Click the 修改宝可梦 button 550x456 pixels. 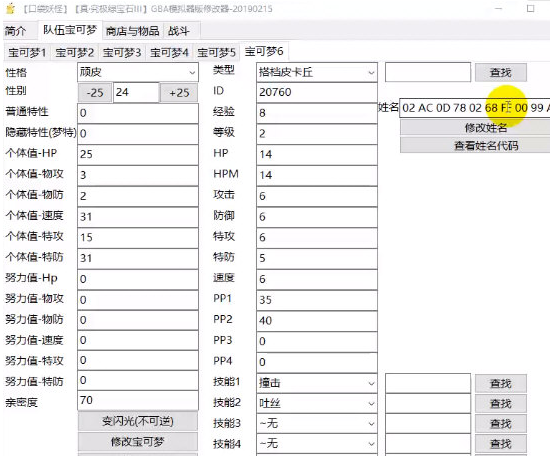[x=138, y=442]
